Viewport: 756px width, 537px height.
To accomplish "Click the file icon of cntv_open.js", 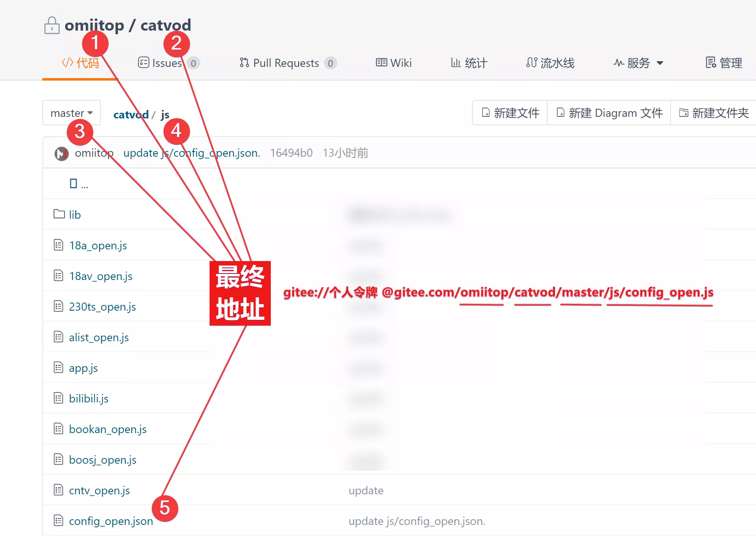I will click(58, 490).
